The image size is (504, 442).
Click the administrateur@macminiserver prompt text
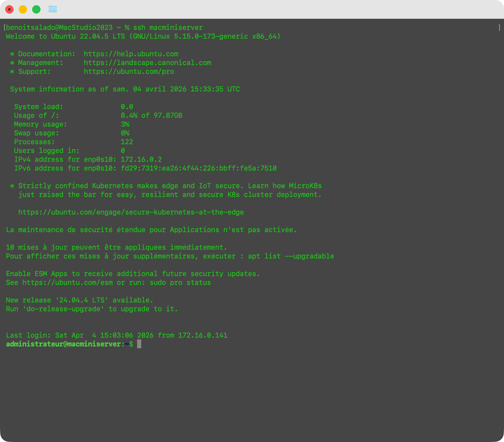pyautogui.click(x=63, y=344)
